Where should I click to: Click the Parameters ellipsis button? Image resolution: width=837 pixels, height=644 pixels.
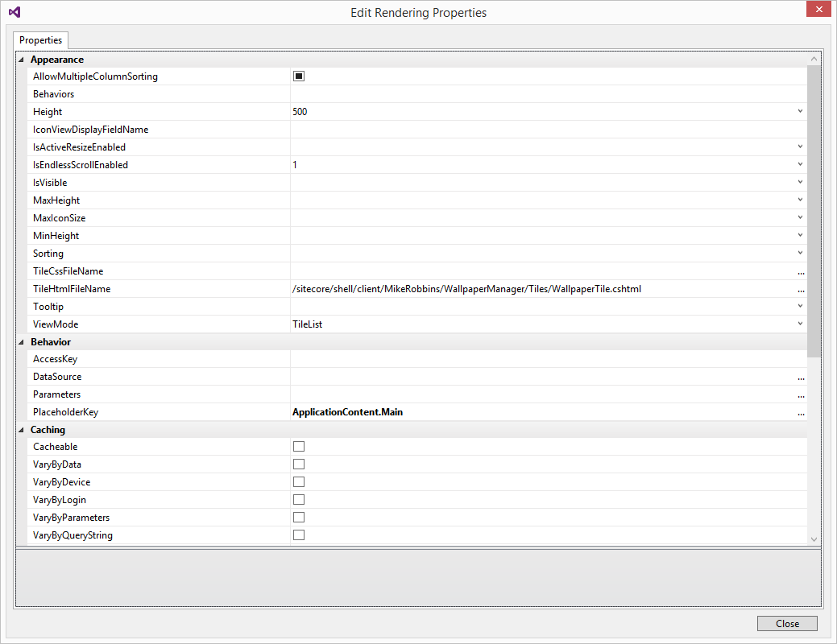tap(801, 394)
